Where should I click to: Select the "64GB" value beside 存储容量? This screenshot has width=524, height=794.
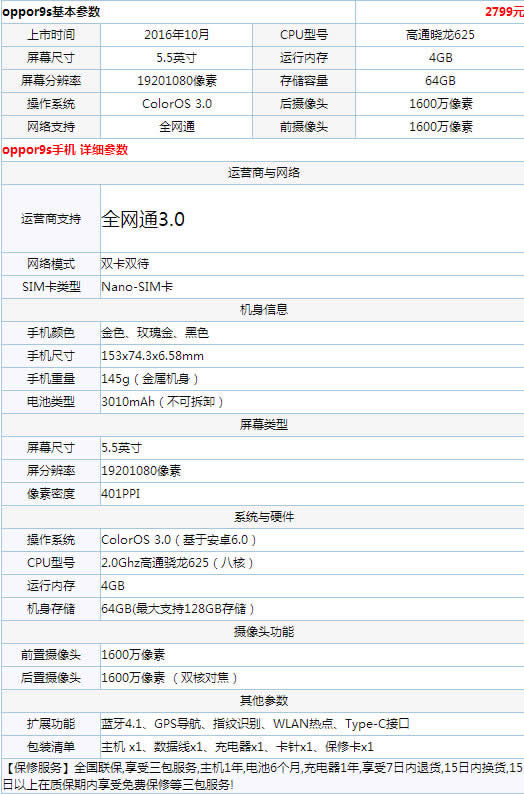[440, 81]
